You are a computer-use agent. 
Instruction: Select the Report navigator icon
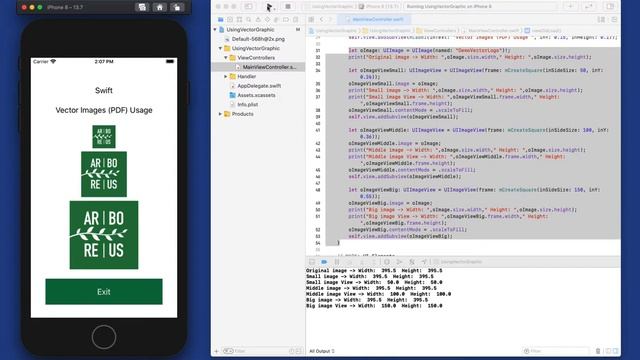click(x=296, y=20)
